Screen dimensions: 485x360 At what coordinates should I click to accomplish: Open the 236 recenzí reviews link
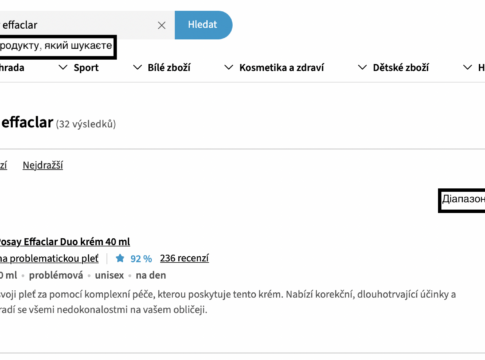pyautogui.click(x=184, y=258)
